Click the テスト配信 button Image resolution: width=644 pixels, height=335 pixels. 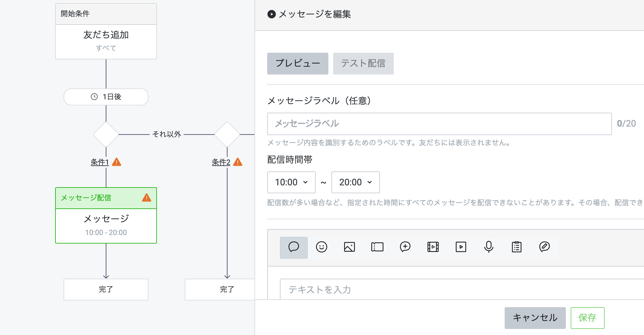pos(363,64)
